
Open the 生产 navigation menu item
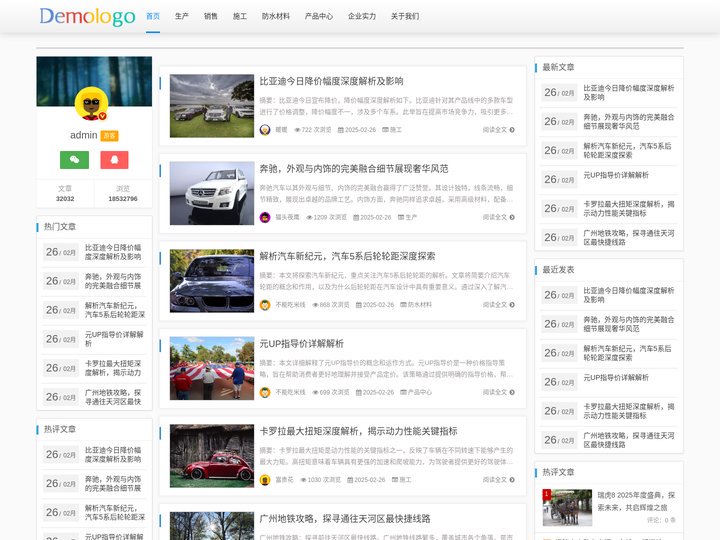point(182,16)
